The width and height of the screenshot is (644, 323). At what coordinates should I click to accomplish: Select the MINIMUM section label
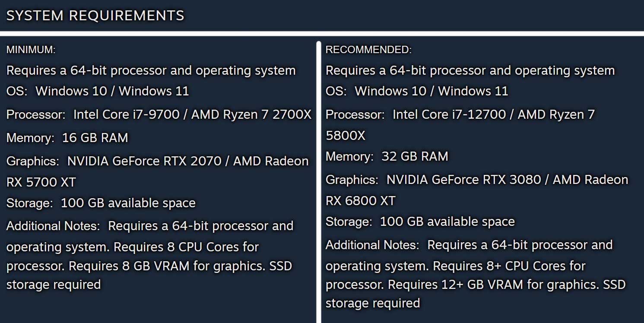[x=31, y=50]
